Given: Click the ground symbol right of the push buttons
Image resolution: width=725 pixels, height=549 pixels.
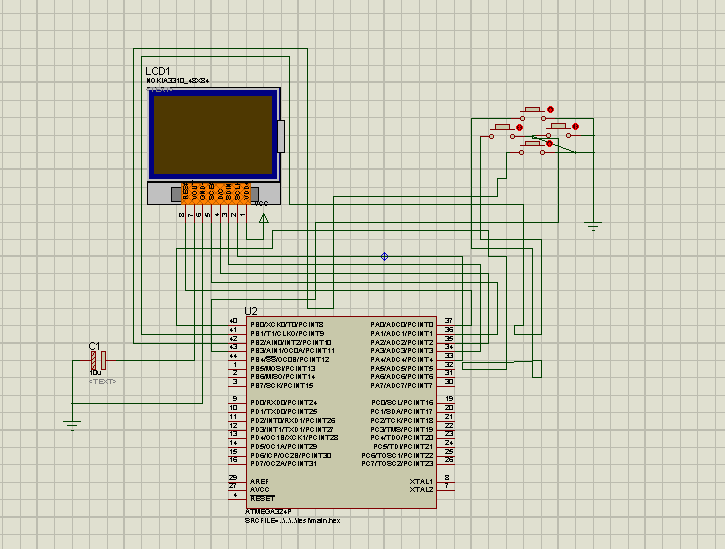Looking at the screenshot, I should (593, 227).
